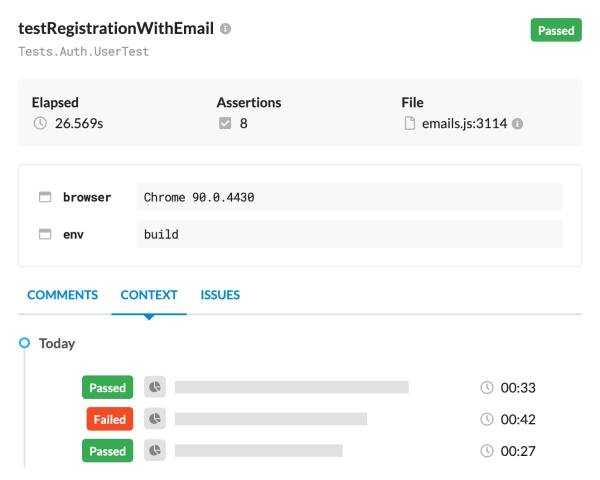This screenshot has height=480, width=600.
Task: Click info icon next to testRegistrationWithEmail title
Action: [x=225, y=29]
